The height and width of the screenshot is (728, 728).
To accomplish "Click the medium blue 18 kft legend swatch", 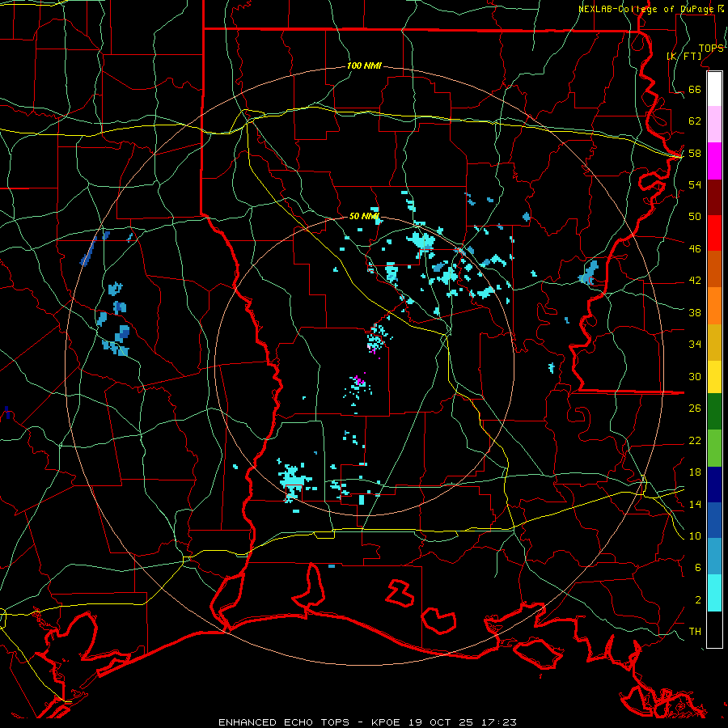I will click(x=714, y=520).
